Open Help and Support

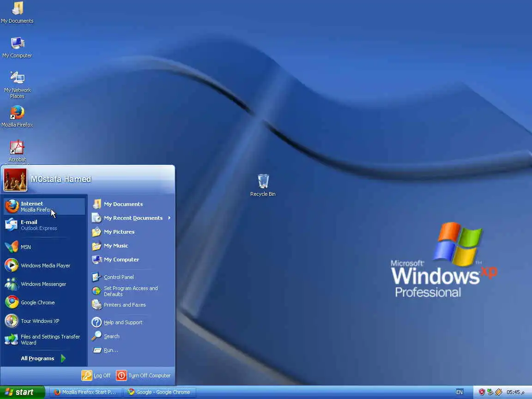[x=132, y=322]
